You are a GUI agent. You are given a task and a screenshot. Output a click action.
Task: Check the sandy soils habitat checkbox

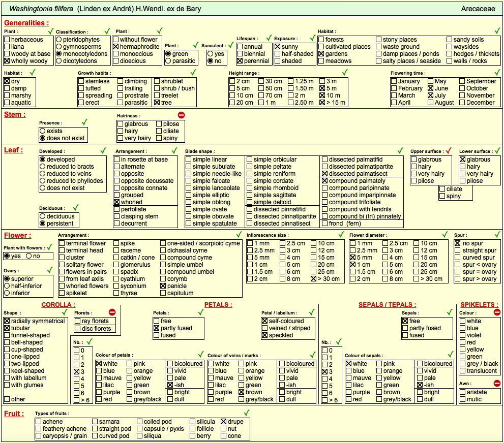click(450, 40)
